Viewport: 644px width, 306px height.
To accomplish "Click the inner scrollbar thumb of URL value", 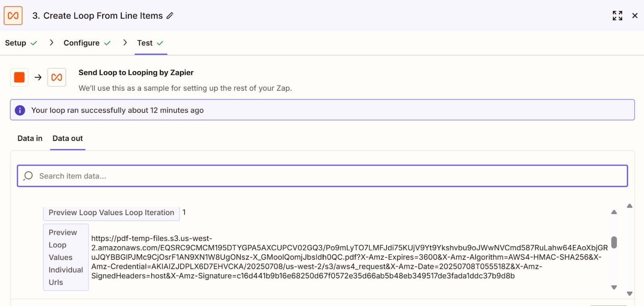I will pyautogui.click(x=614, y=242).
